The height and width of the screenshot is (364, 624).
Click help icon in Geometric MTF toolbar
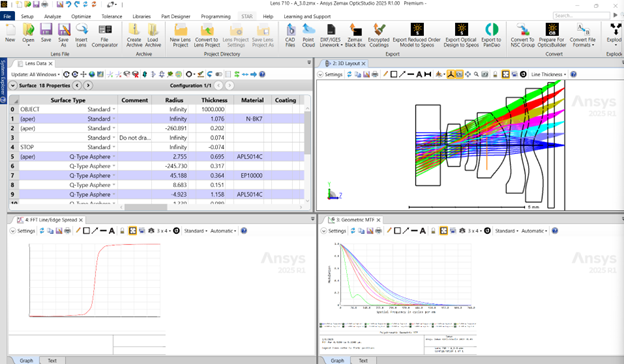[555, 231]
